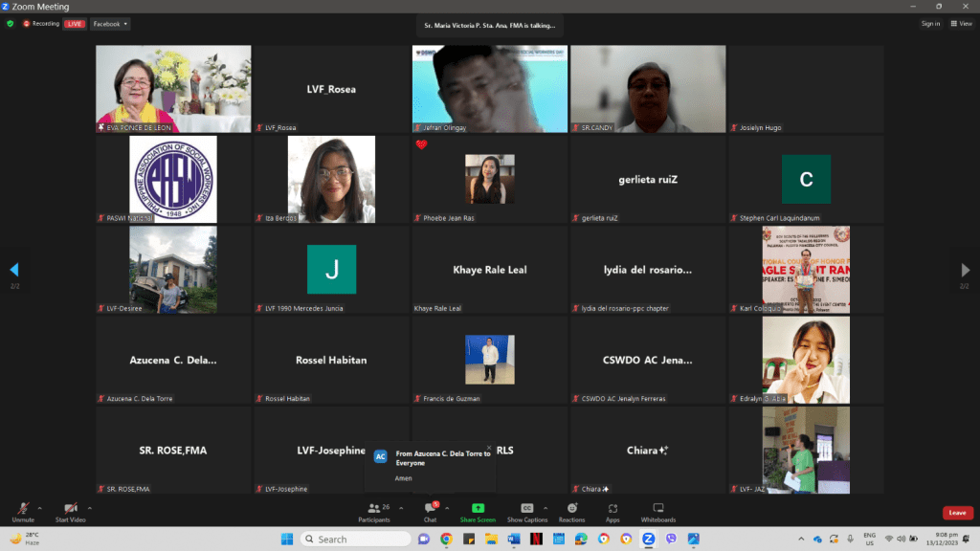Viewport: 980px width, 551px height.
Task: Open the Chat panel
Action: (430, 510)
